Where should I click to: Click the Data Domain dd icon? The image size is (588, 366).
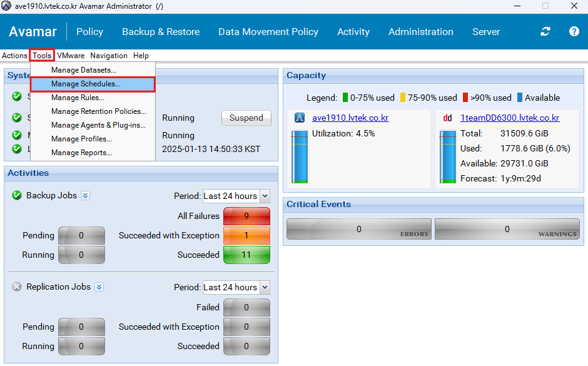[x=447, y=118]
